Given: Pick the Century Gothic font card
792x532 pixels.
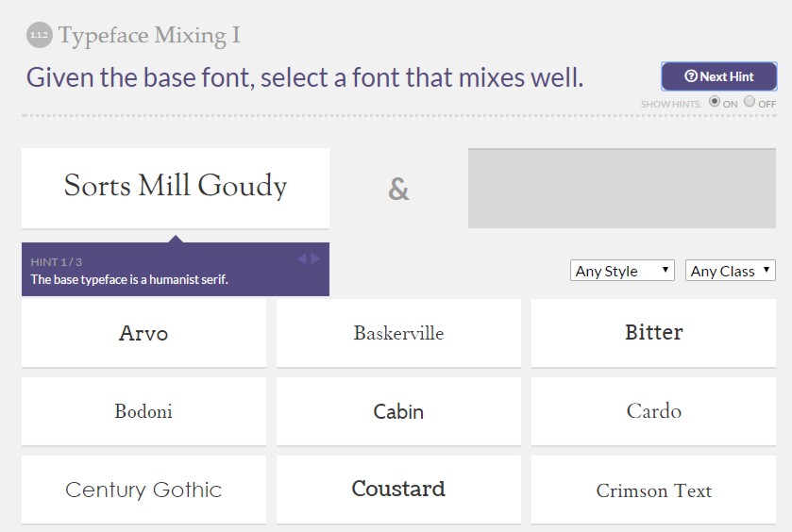Looking at the screenshot, I should [x=143, y=490].
